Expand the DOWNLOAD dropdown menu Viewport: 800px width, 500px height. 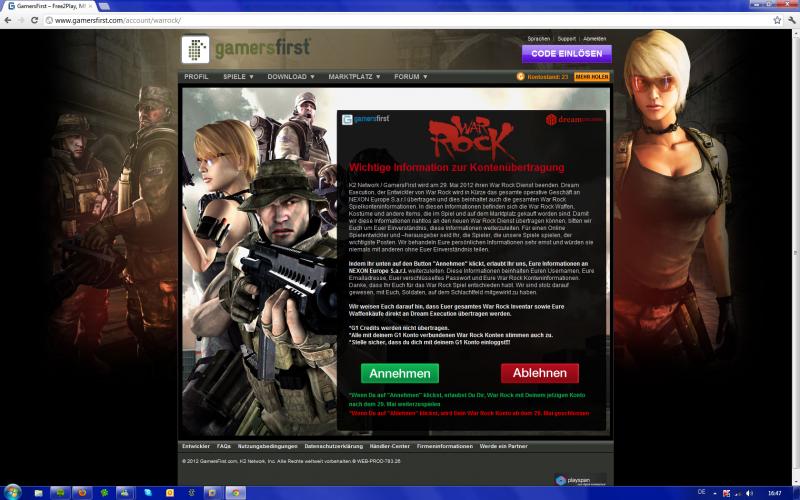[x=291, y=76]
